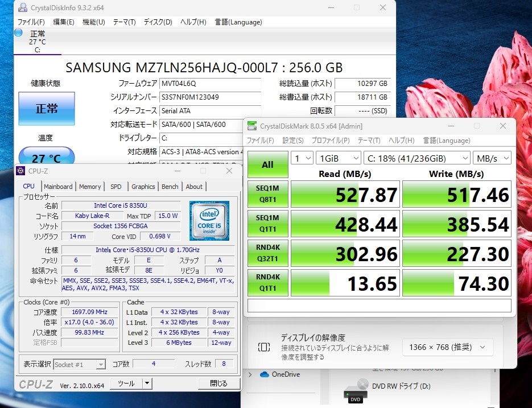Open ファイル menu in CrystalDiskInfo
The height and width of the screenshot is (408, 532).
[31, 22]
